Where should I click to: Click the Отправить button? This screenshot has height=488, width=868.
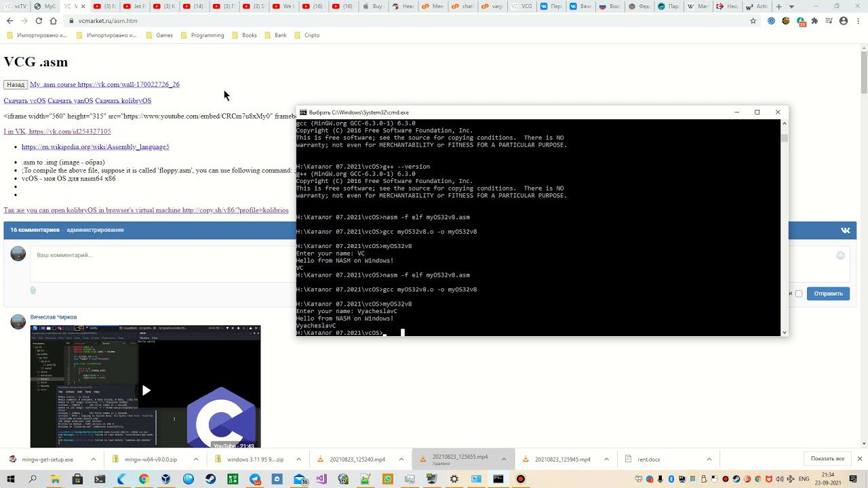click(x=828, y=293)
